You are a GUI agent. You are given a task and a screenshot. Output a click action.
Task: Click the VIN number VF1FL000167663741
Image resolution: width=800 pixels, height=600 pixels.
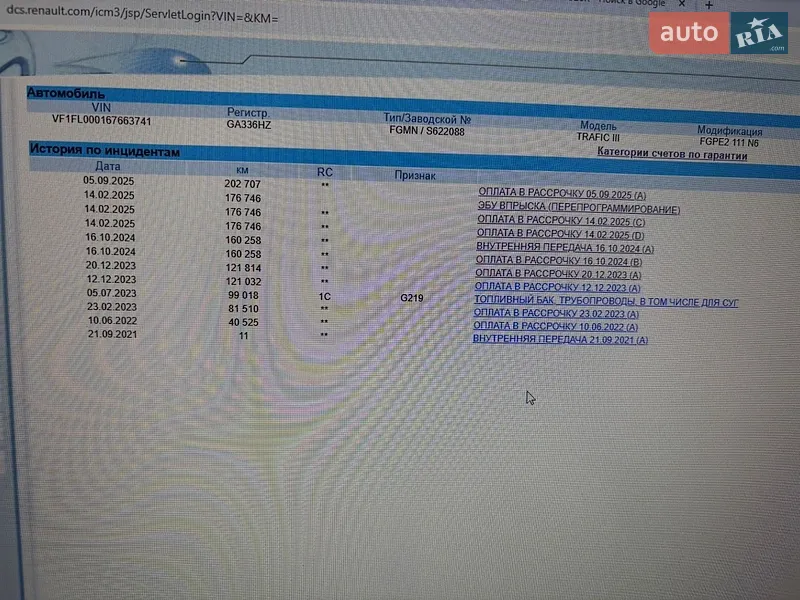pyautogui.click(x=102, y=121)
